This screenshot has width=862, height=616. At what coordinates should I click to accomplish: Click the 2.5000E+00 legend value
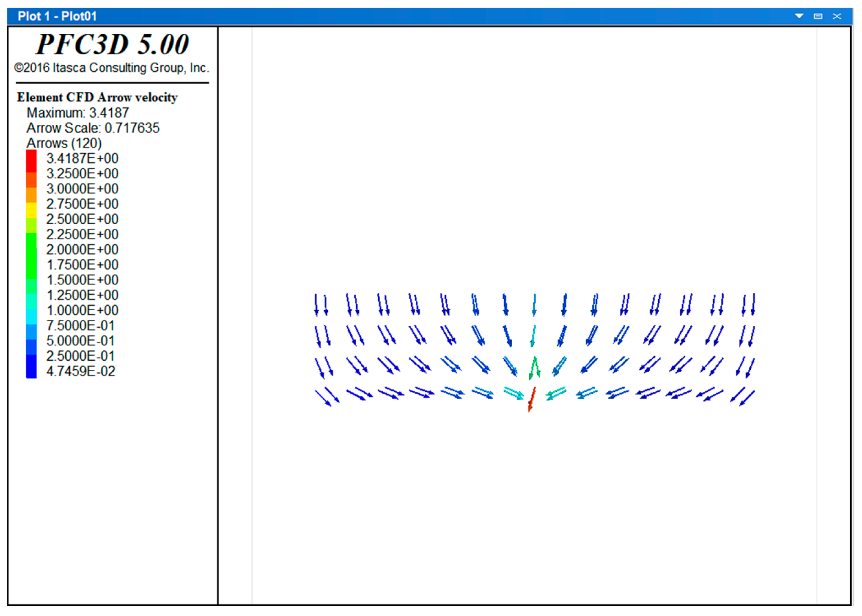82,219
